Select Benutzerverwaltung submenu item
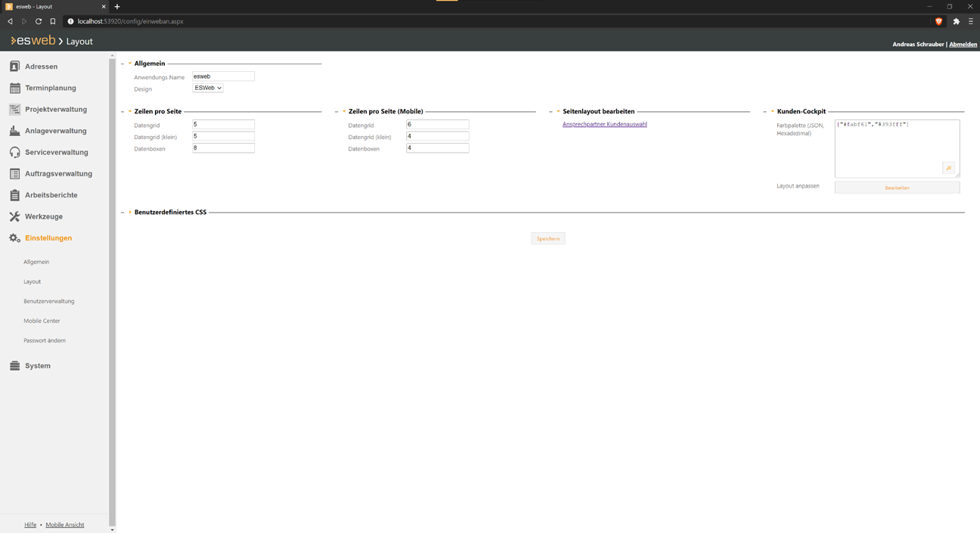The height and width of the screenshot is (533, 980). 49,301
